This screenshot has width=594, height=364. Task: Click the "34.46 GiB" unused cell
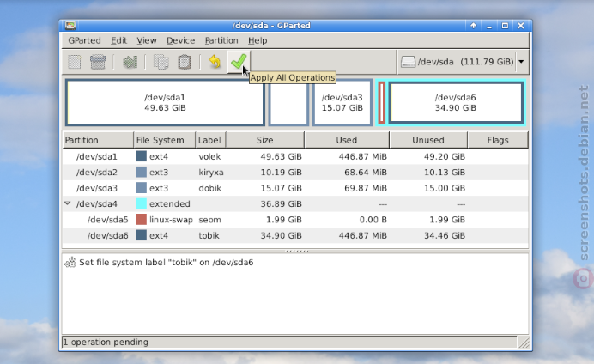(445, 235)
